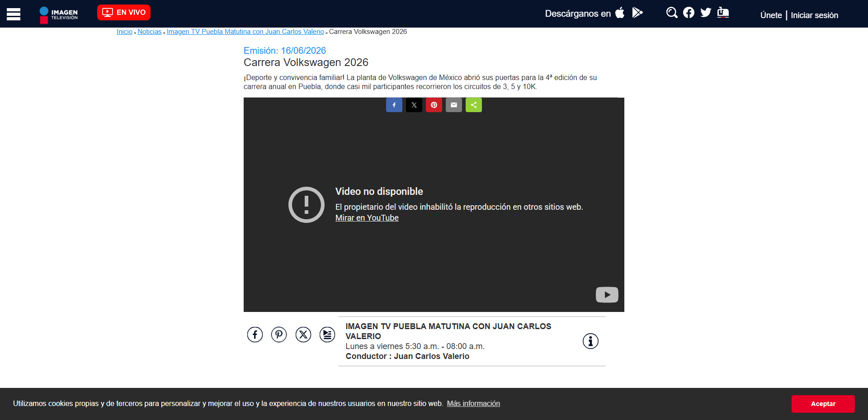Screen dimensions: 868x420
Task: Click the Emisión: 16/06/2026 date text
Action: (x=285, y=51)
